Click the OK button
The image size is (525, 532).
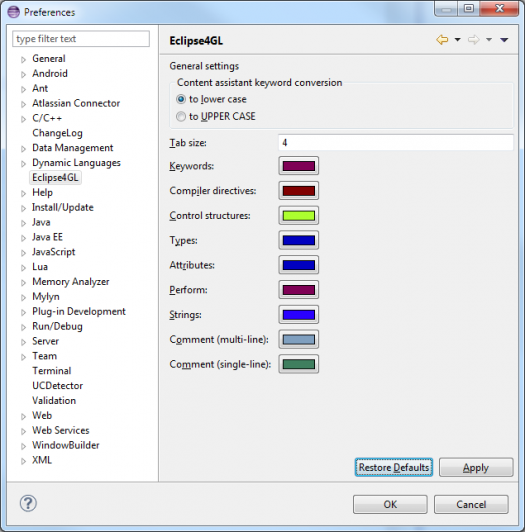click(390, 504)
